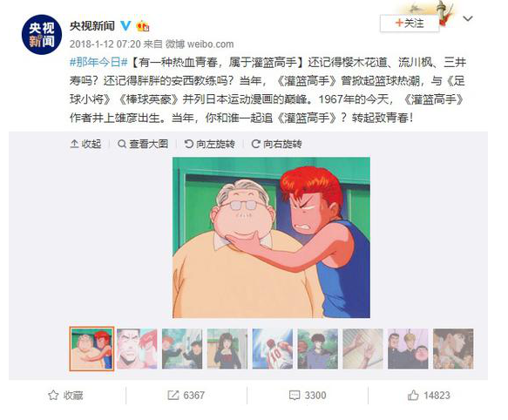The height and width of the screenshot is (420, 508).
Task: Click the blue verified V badge
Action: (x=125, y=25)
